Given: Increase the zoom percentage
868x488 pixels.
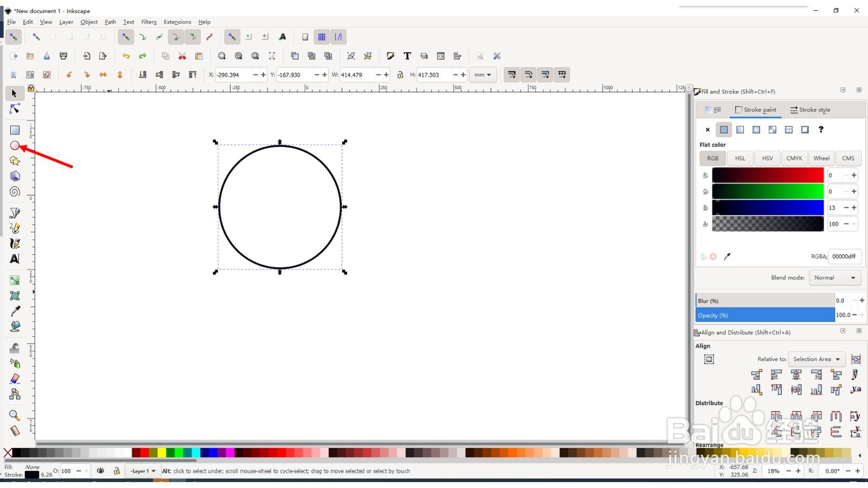Looking at the screenshot, I should [x=798, y=471].
